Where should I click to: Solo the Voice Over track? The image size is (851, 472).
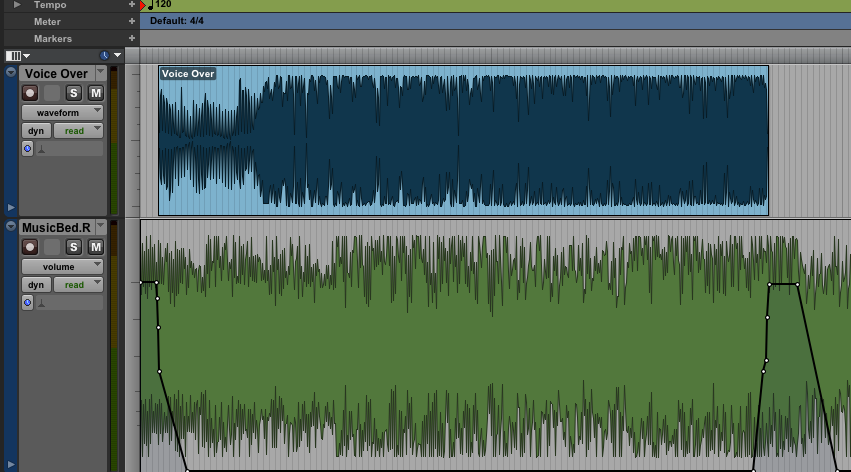pyautogui.click(x=74, y=93)
